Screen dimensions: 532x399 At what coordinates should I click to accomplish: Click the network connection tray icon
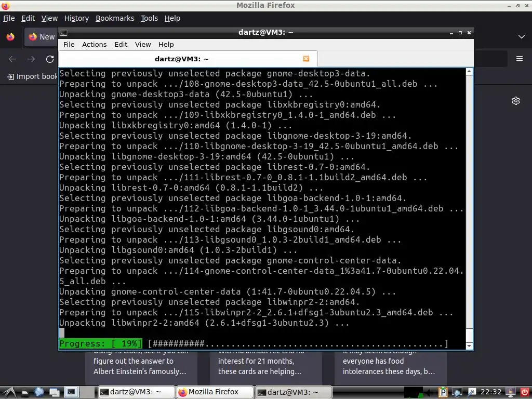point(457,392)
